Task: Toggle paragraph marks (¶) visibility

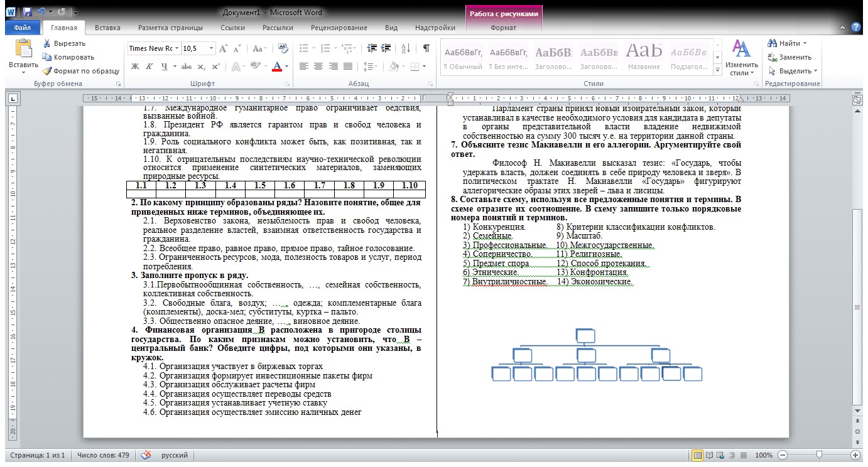Action: (x=426, y=48)
